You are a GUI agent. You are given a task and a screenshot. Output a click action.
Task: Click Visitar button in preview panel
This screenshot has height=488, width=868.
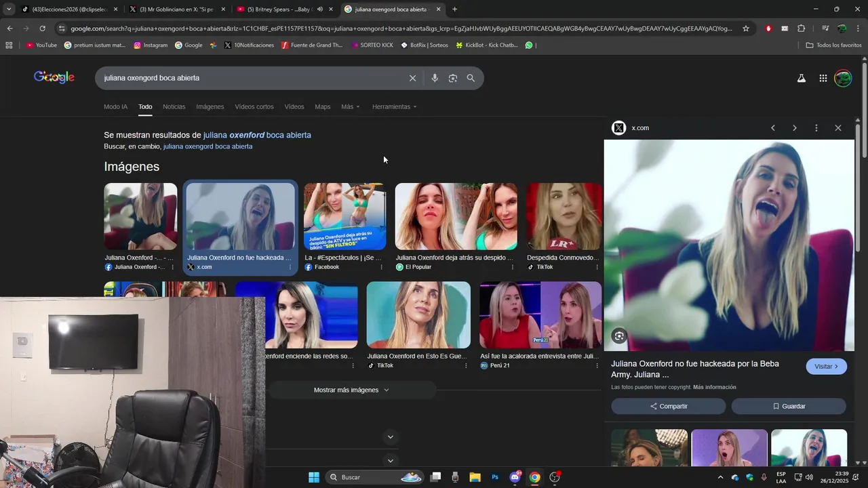click(827, 367)
